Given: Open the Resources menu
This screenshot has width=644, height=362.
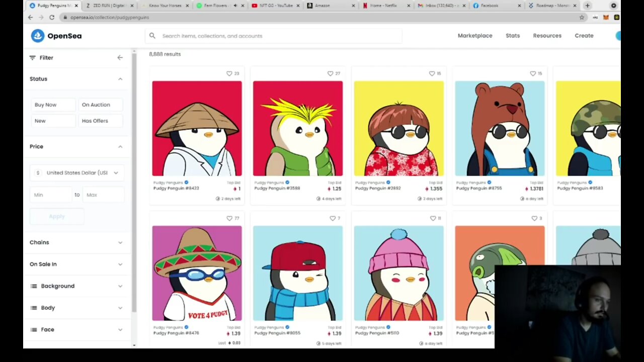Looking at the screenshot, I should pyautogui.click(x=547, y=36).
